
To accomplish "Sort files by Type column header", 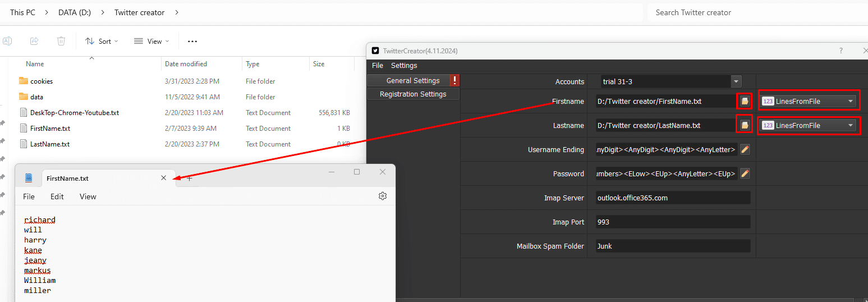I will click(x=252, y=64).
